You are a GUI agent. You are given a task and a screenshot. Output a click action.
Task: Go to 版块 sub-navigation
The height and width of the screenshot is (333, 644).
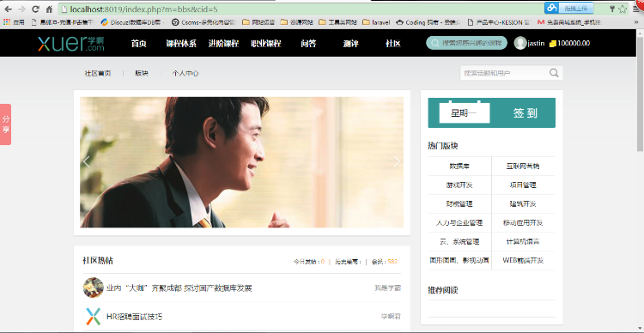[142, 73]
